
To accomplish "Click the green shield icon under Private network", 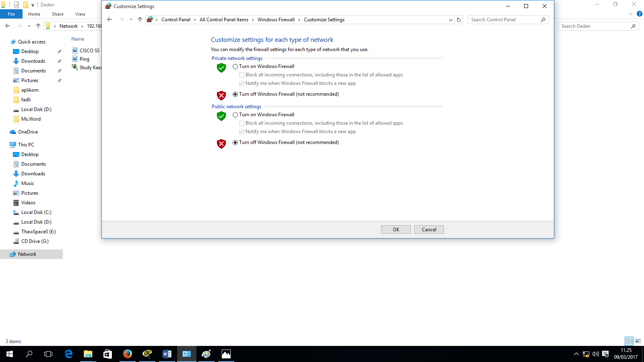I will [221, 68].
